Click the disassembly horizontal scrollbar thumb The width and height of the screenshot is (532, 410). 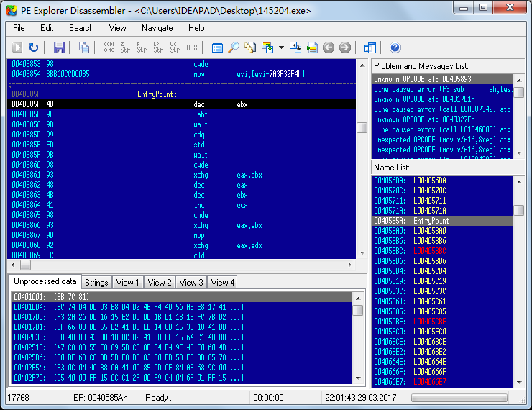(25, 265)
